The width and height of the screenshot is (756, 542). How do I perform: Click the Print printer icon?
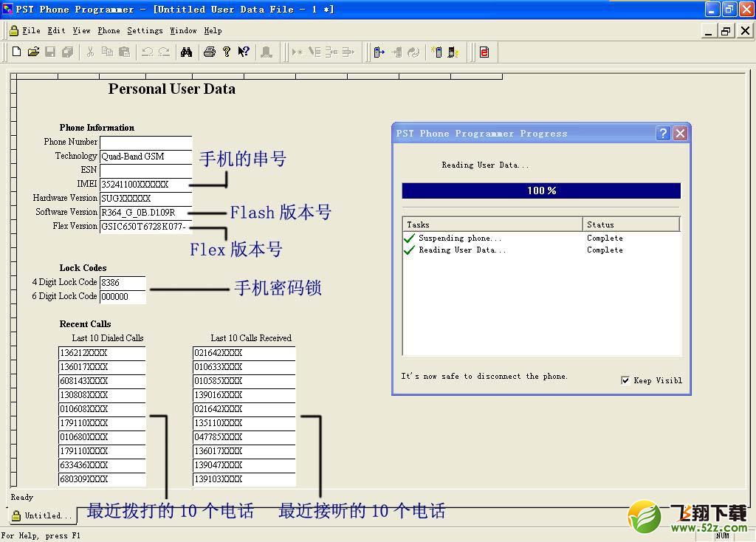pyautogui.click(x=209, y=52)
